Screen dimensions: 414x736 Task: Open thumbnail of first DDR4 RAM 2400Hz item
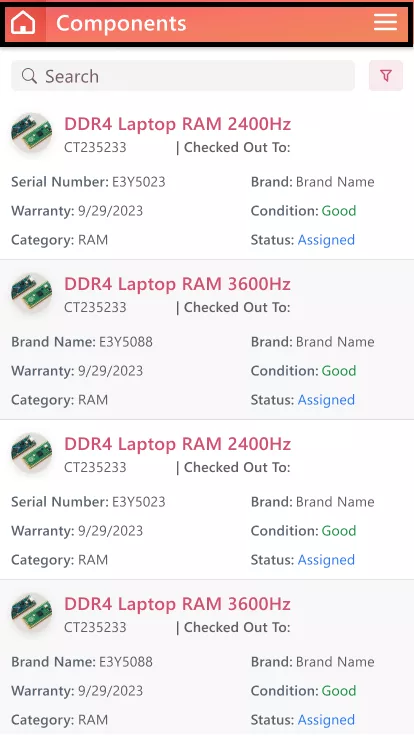(31, 133)
